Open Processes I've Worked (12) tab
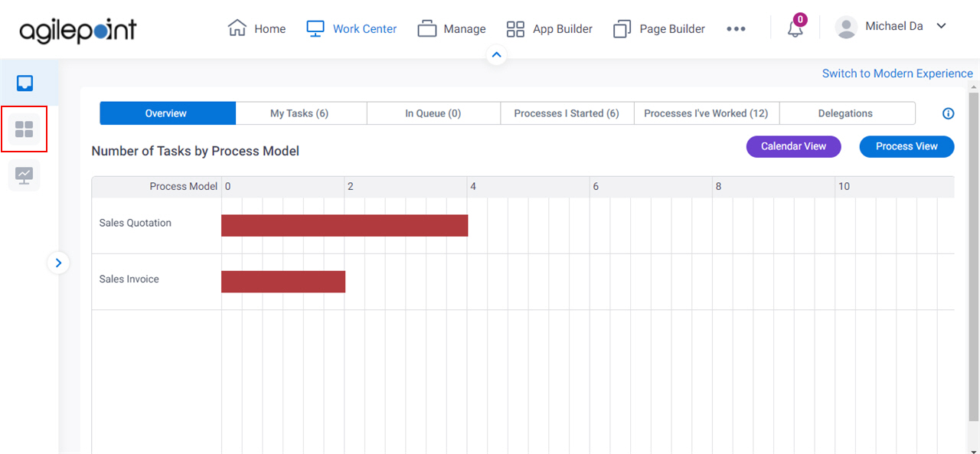980x454 pixels. tap(706, 113)
